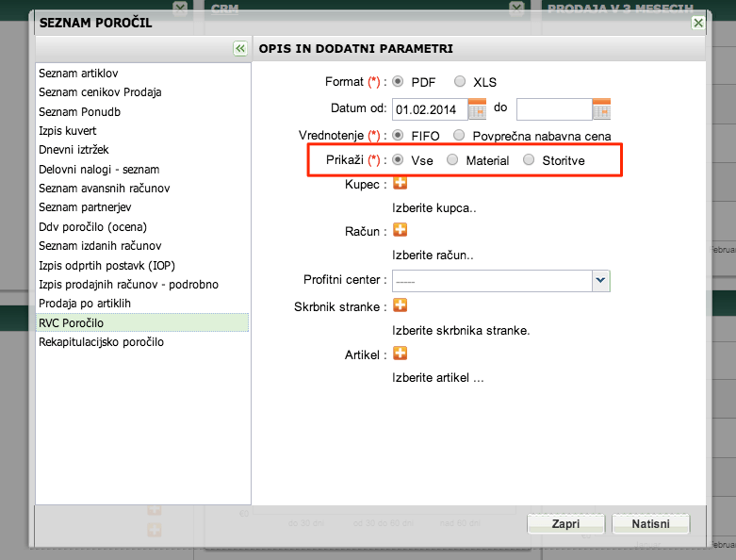Click the empty 'do' date field
The image size is (736, 560).
(554, 109)
